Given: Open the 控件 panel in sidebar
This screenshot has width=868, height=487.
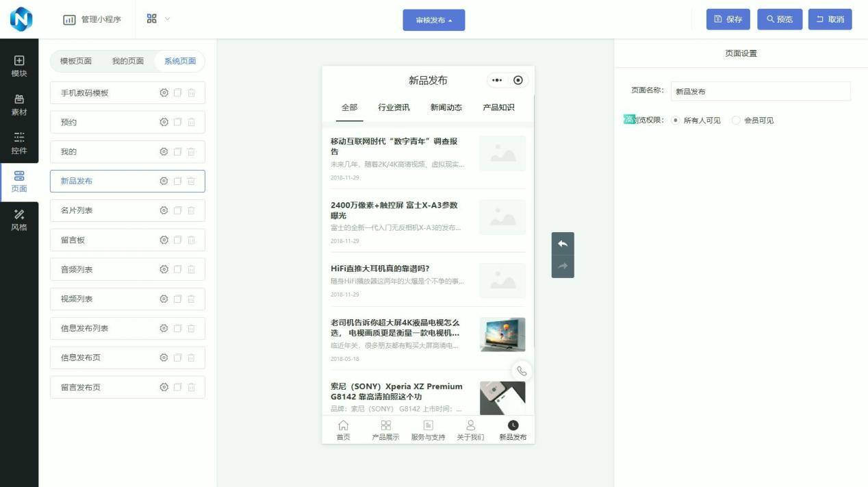Looking at the screenshot, I should [x=19, y=143].
